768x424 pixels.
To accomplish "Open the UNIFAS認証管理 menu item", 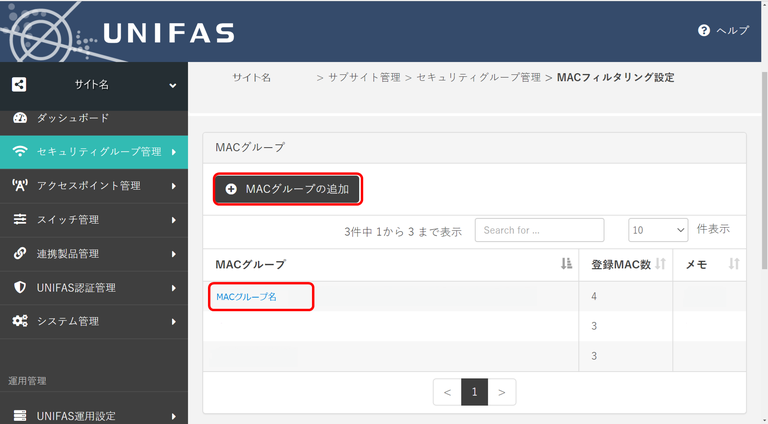I will [x=76, y=288].
